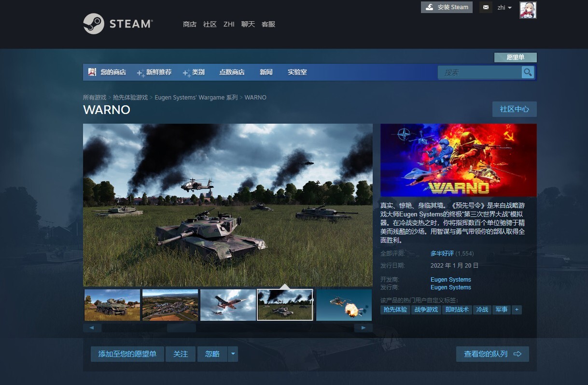Open the 社区中心 button
Viewport: 588px width, 385px height.
tap(515, 109)
